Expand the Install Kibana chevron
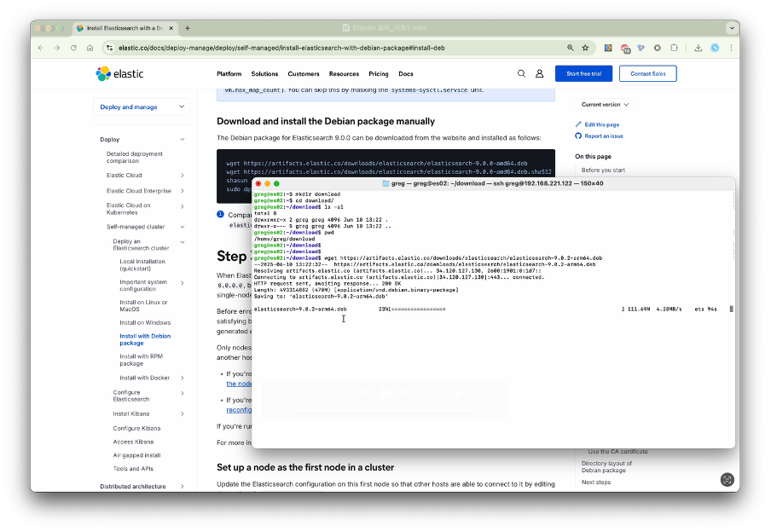 pyautogui.click(x=183, y=414)
